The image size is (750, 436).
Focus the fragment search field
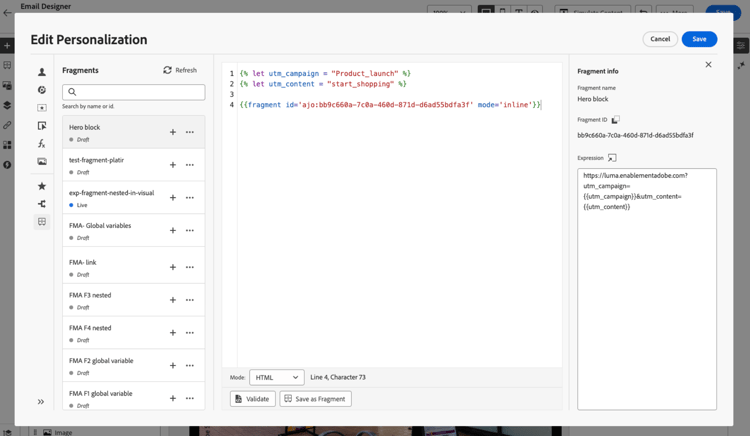133,92
